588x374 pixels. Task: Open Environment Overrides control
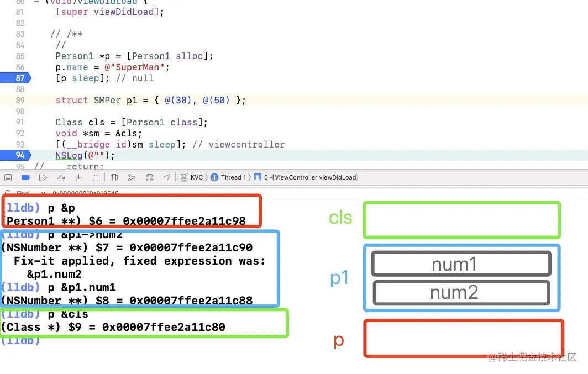pos(149,178)
